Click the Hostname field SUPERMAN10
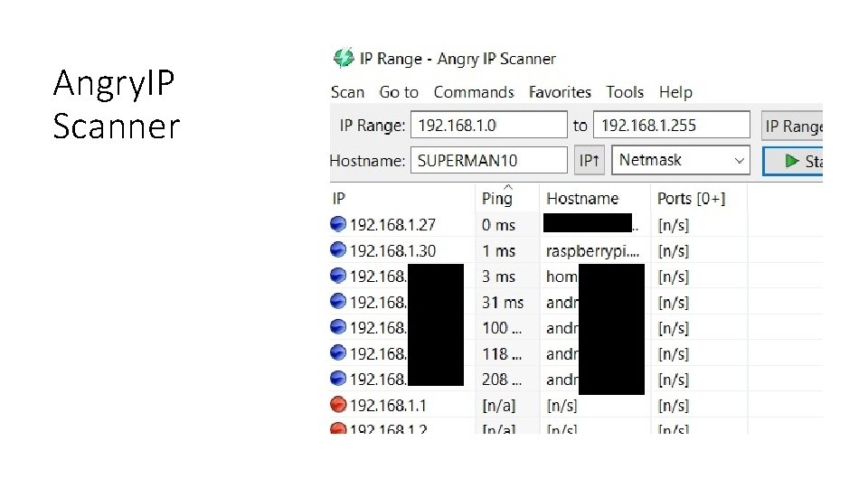The image size is (868, 488). coord(489,161)
